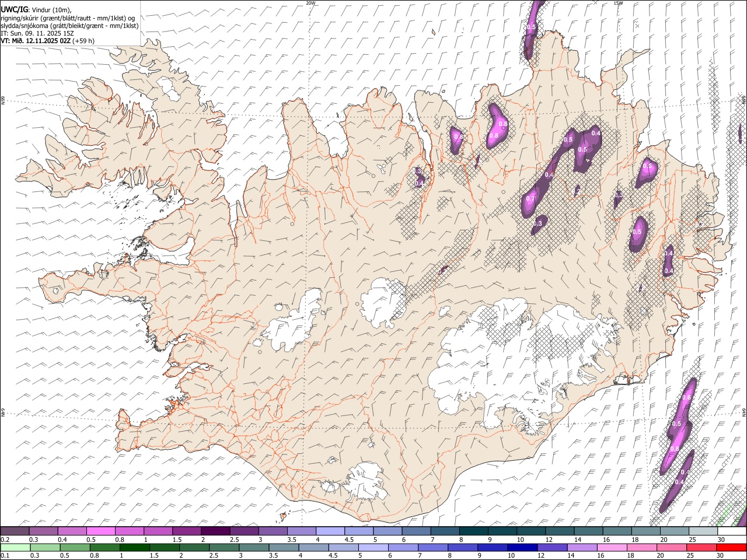Pick the crimson 25 swatch in lower scale

(x=701, y=547)
